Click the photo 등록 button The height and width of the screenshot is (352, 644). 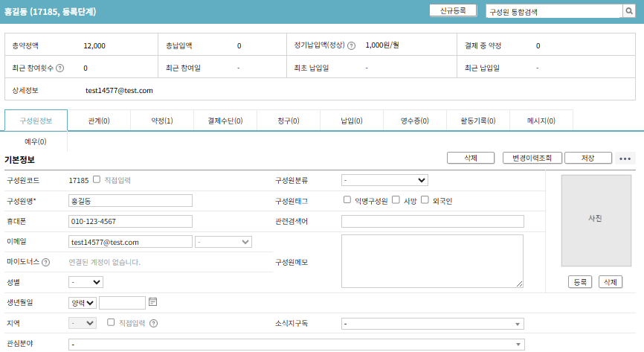tap(580, 282)
